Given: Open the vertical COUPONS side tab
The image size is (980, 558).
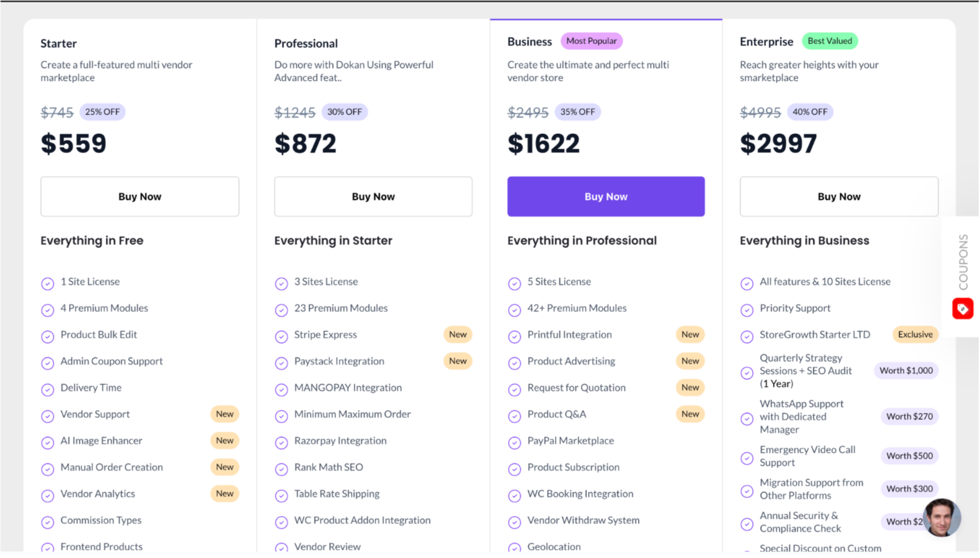Looking at the screenshot, I should point(963,262).
